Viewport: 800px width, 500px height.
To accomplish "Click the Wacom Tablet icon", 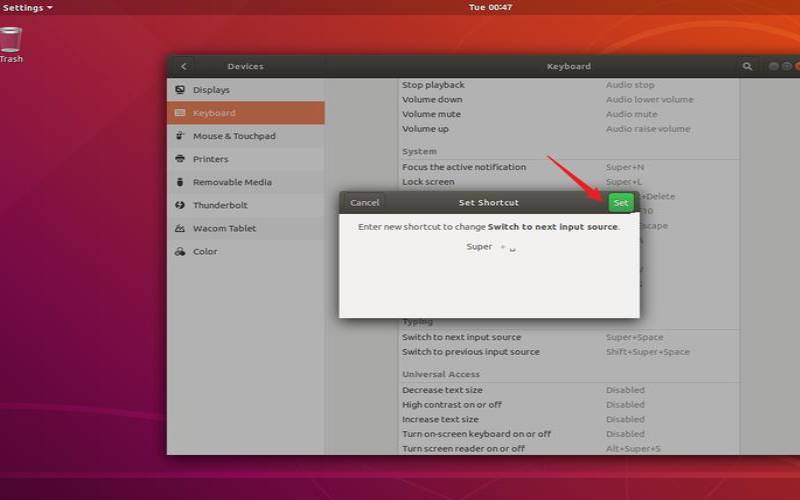I will [180, 228].
